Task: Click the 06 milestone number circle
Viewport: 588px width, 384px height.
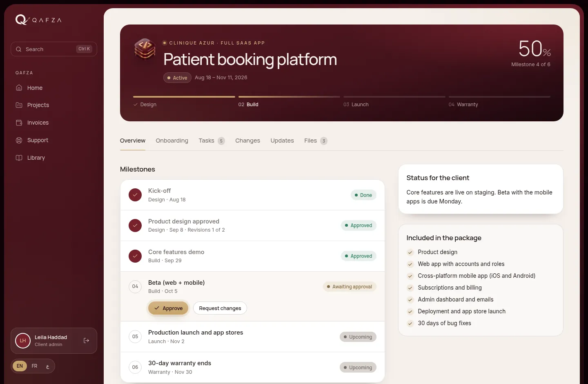Action: (x=135, y=367)
